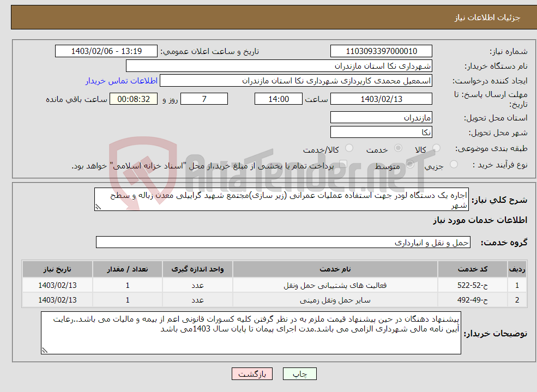This screenshot has height=392, width=537.
Task: Select the خدمت radio button
Action: point(398,148)
